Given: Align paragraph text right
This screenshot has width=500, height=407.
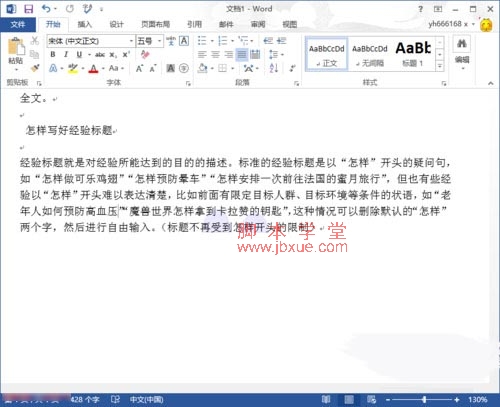Looking at the screenshot, I should coord(229,54).
